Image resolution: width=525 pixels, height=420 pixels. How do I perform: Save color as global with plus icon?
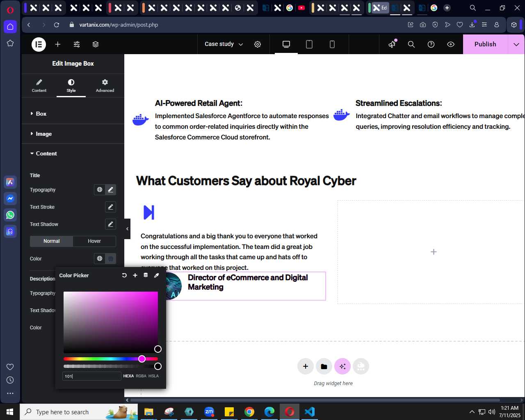click(x=135, y=275)
